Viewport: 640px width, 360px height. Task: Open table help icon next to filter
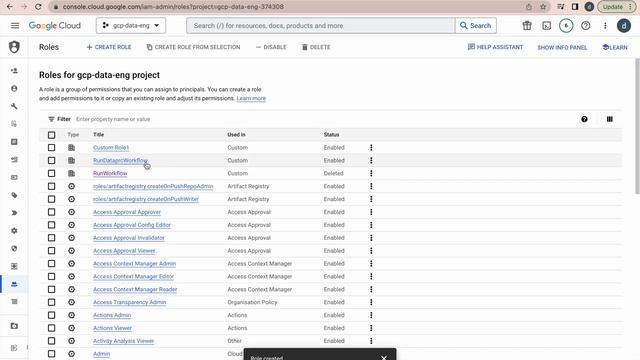pyautogui.click(x=584, y=119)
